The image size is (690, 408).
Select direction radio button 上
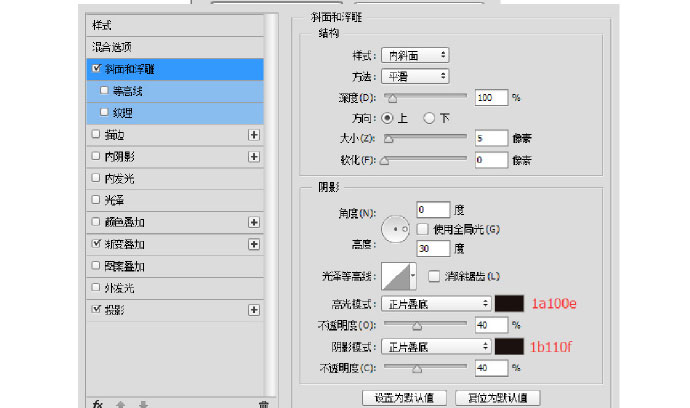click(x=387, y=118)
